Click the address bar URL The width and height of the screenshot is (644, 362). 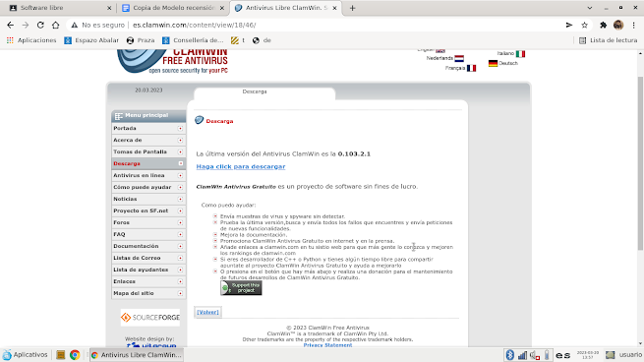tap(195, 25)
